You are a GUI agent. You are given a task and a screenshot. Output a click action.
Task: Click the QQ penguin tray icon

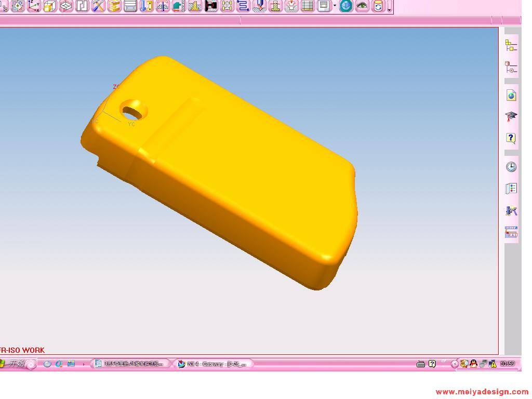[x=473, y=364]
